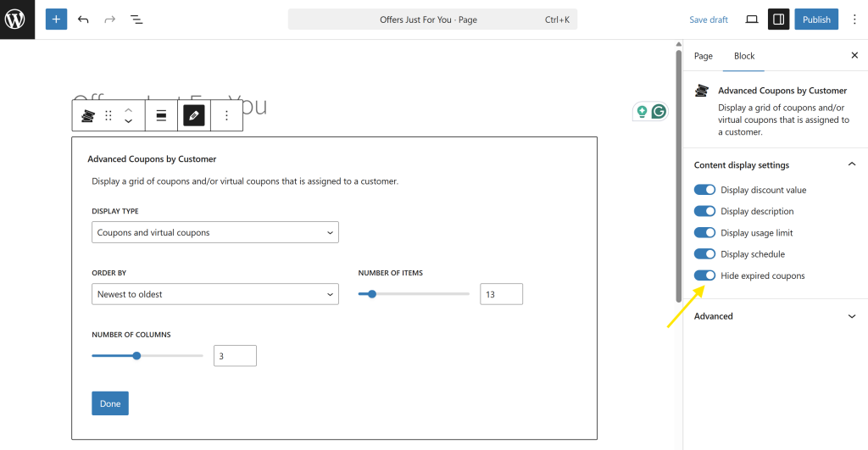Click the Number of Columns slider handle
This screenshot has width=868, height=450.
(136, 356)
